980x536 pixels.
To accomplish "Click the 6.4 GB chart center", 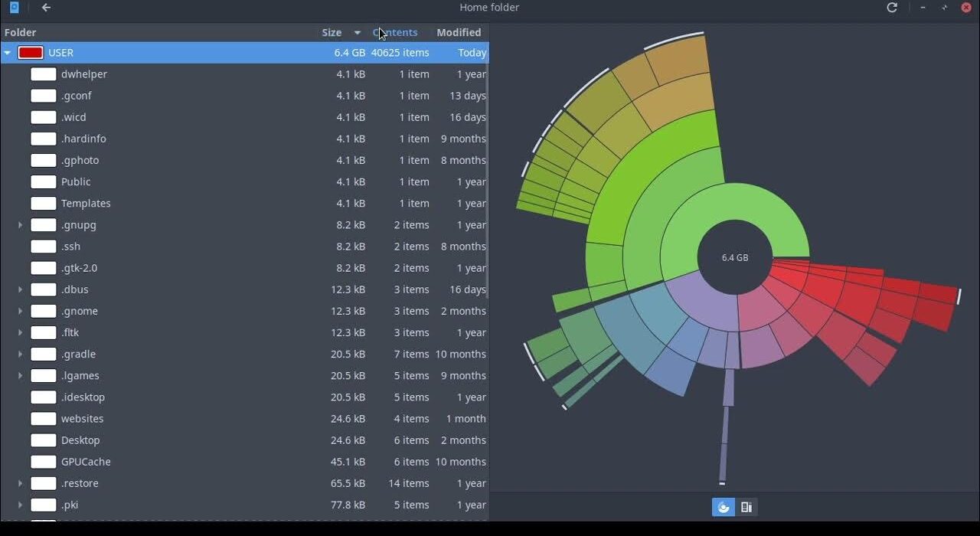I will 735,258.
